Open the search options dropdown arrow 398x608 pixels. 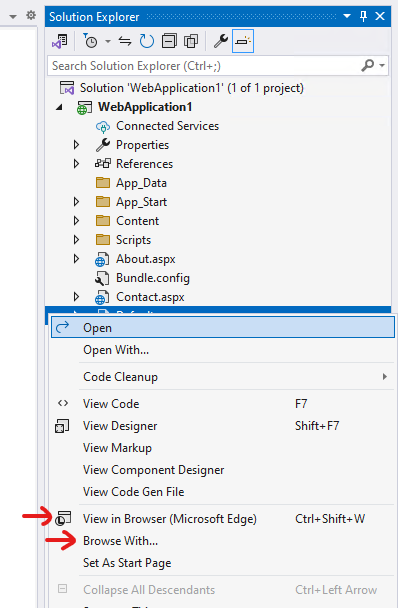[x=382, y=66]
